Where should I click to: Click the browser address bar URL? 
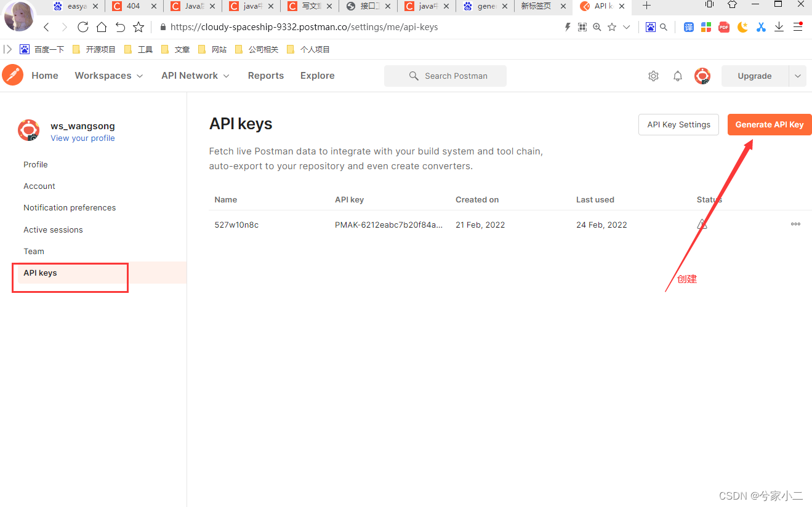304,27
